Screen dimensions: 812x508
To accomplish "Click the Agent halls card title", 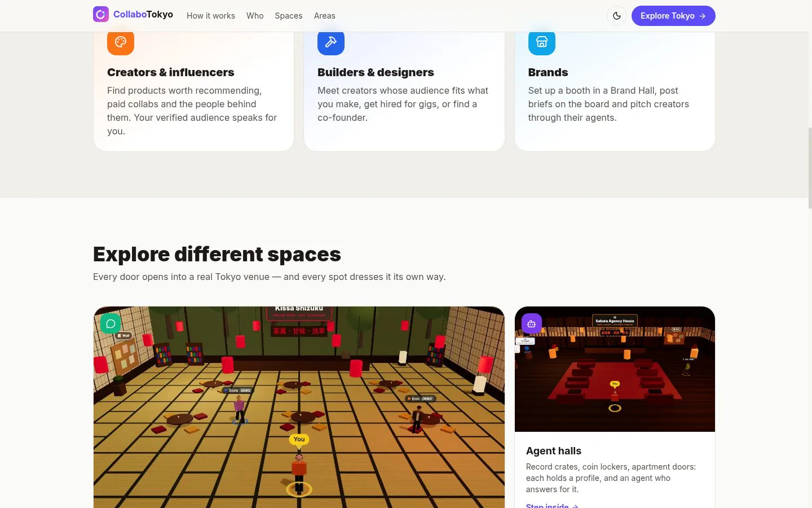I will (554, 450).
